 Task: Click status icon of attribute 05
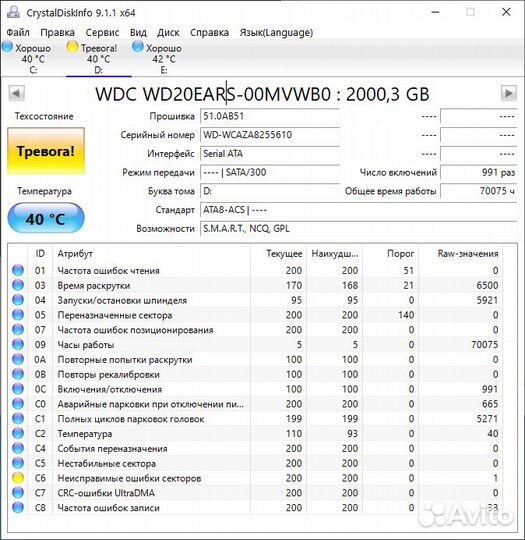[x=18, y=314]
